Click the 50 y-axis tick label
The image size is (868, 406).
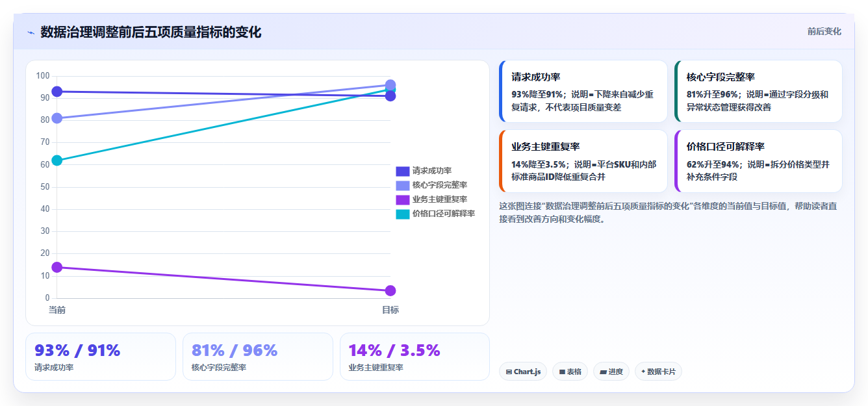click(x=45, y=187)
